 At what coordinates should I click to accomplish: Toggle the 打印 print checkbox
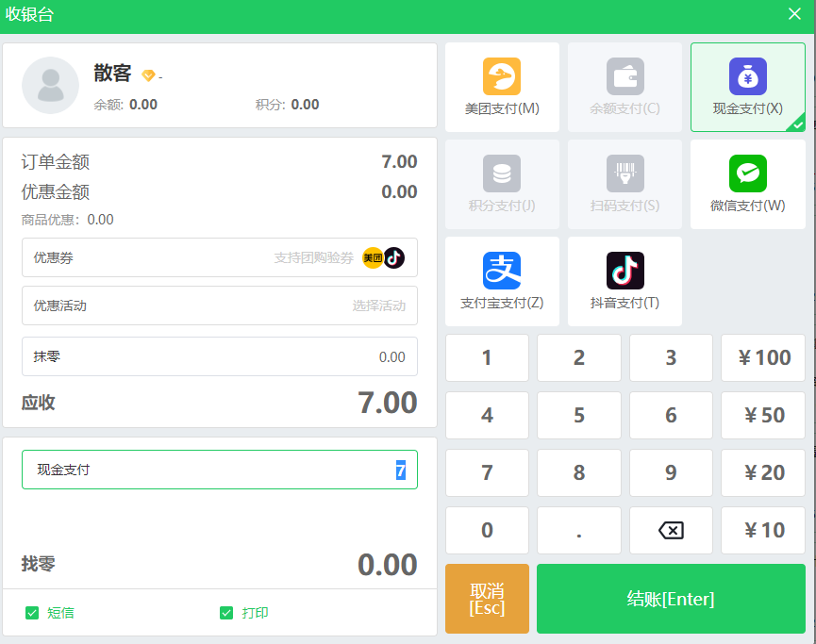coord(226,613)
